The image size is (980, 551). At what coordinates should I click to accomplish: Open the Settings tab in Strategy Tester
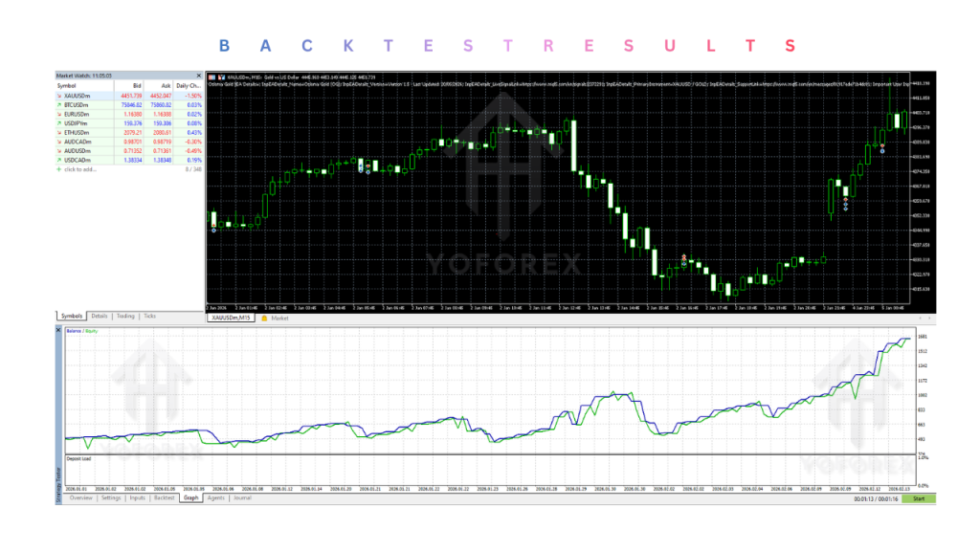pos(111,497)
